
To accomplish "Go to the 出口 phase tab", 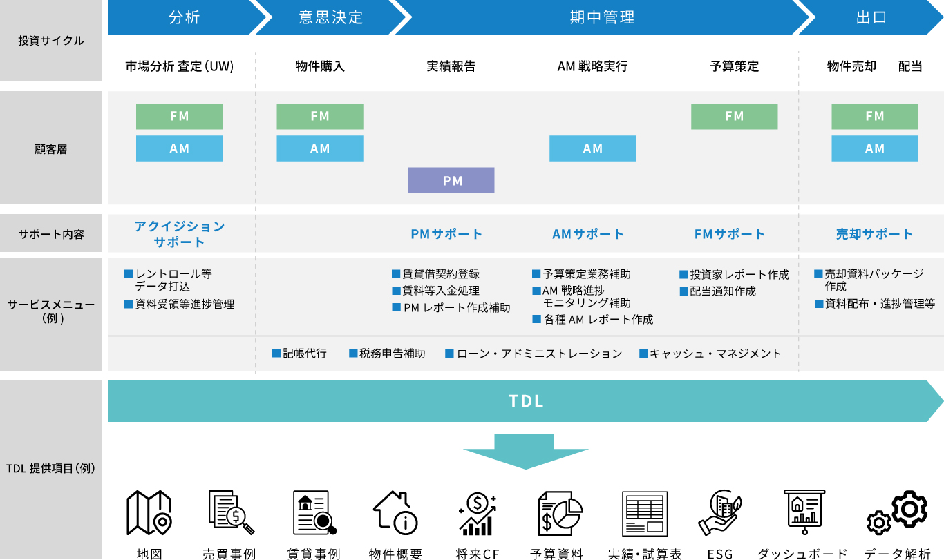I will [x=871, y=17].
